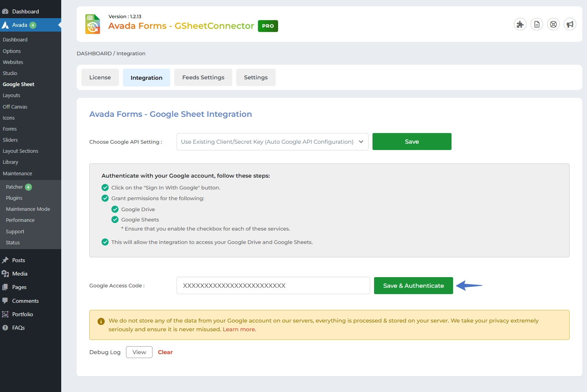The height and width of the screenshot is (392, 587).
Task: Follow the Learn more privacy link
Action: pyautogui.click(x=239, y=329)
